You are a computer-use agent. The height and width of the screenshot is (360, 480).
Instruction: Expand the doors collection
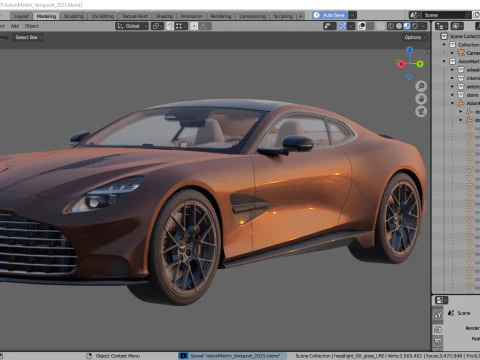tap(452, 95)
